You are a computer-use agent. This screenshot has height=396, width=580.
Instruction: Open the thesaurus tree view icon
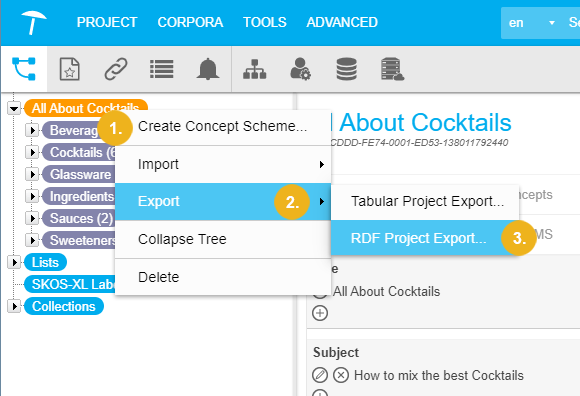pos(24,69)
